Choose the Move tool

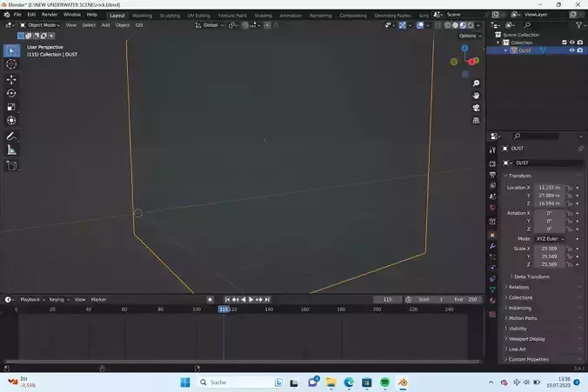11,79
